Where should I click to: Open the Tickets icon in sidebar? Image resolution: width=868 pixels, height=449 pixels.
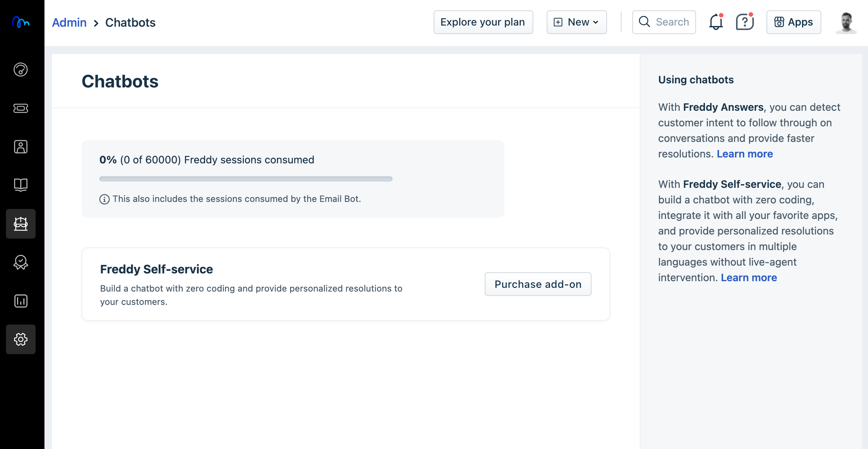[x=21, y=108]
